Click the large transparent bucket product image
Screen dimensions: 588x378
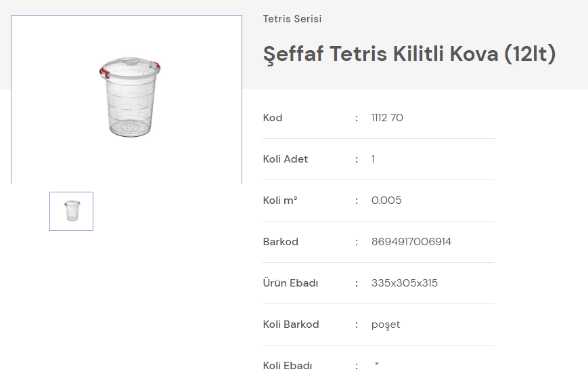pyautogui.click(x=130, y=100)
